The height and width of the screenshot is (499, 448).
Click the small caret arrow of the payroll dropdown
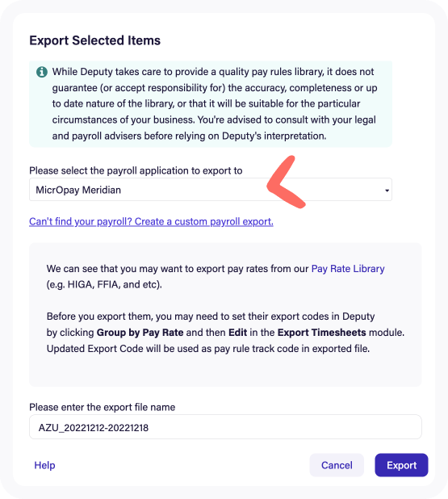point(387,191)
